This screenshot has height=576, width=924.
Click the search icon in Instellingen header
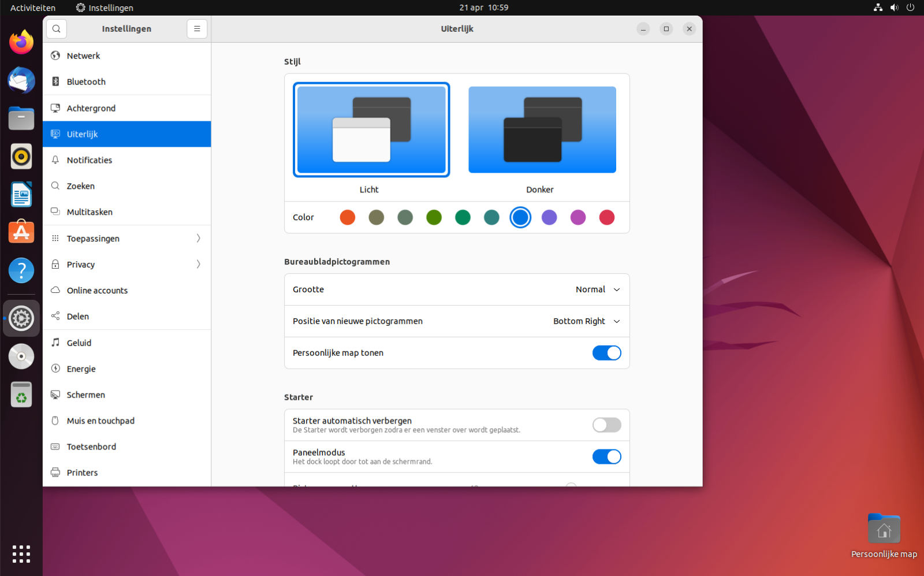pyautogui.click(x=56, y=29)
